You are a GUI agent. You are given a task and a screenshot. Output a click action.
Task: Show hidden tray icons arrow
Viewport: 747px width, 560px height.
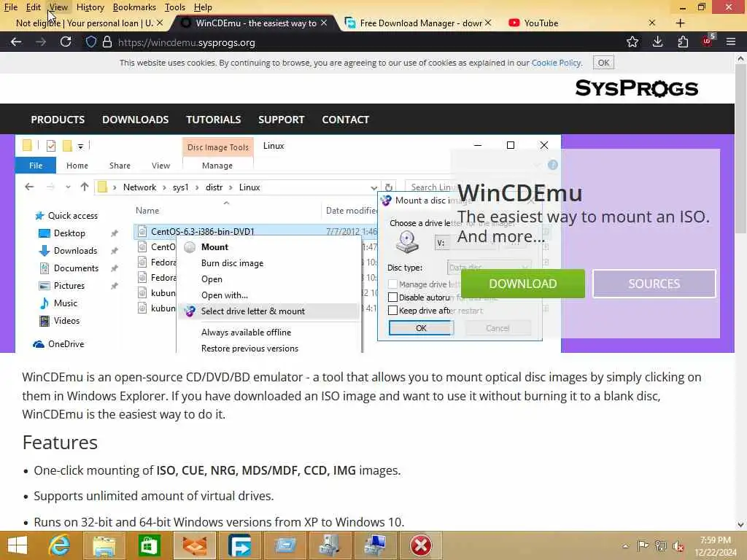click(x=625, y=546)
